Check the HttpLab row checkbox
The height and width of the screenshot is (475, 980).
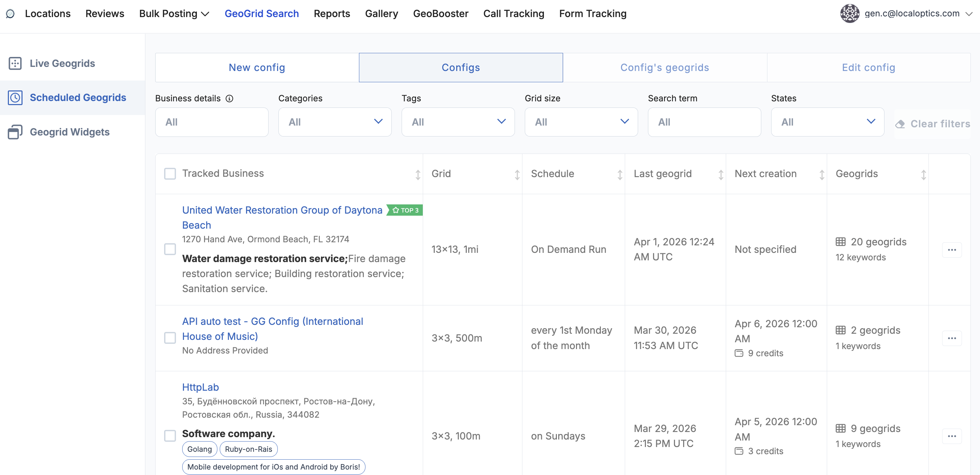170,436
